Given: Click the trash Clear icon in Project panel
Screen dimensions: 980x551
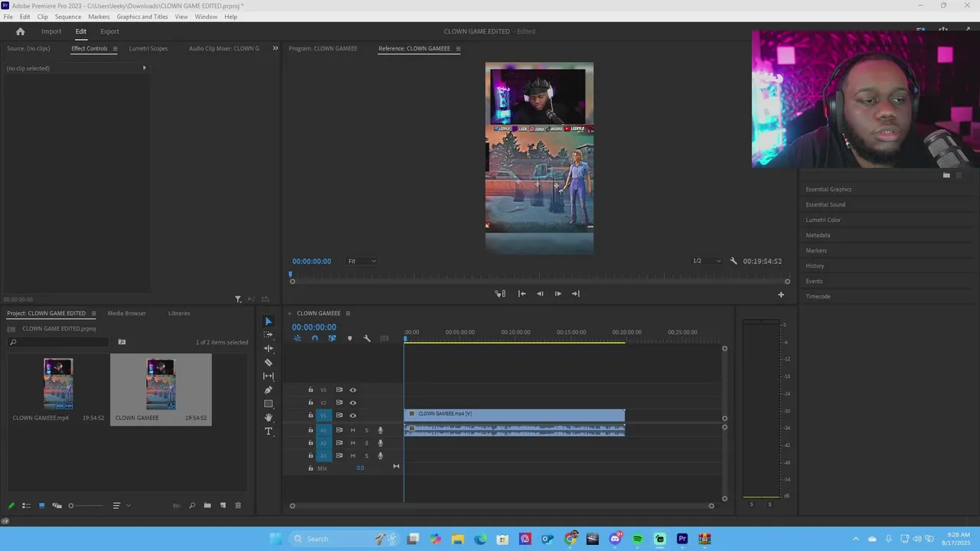Looking at the screenshot, I should tap(237, 505).
